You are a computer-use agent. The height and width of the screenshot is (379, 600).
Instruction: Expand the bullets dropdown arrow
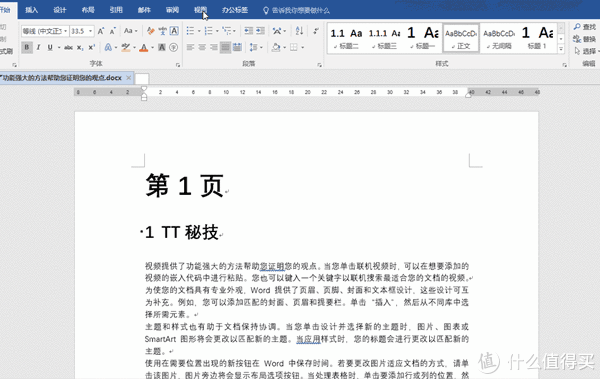(x=199, y=31)
